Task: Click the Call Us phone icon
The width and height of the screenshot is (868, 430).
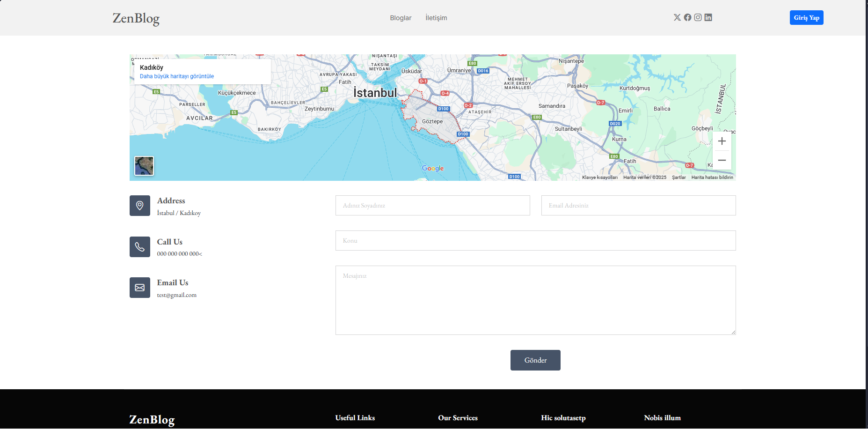Action: [x=139, y=247]
